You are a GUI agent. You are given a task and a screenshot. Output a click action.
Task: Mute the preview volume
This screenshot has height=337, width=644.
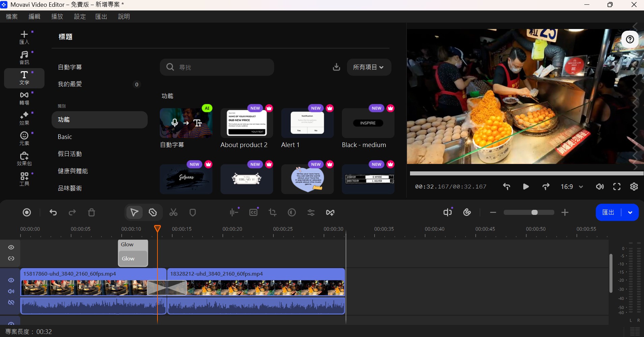[600, 187]
